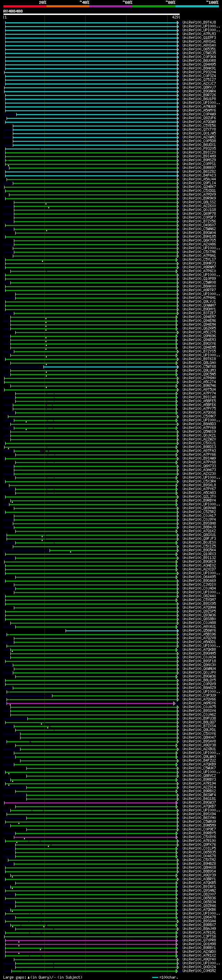Select label UniRef100_Q96478
The width and height of the screenshot is (222, 980).
pos(199,917)
